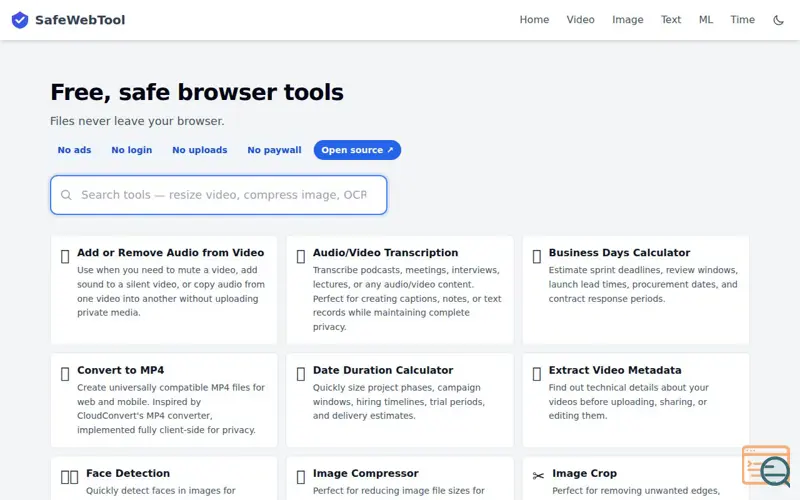Image resolution: width=800 pixels, height=500 pixels.
Task: Click the 'Use when you need to mute' description
Action: 171,291
